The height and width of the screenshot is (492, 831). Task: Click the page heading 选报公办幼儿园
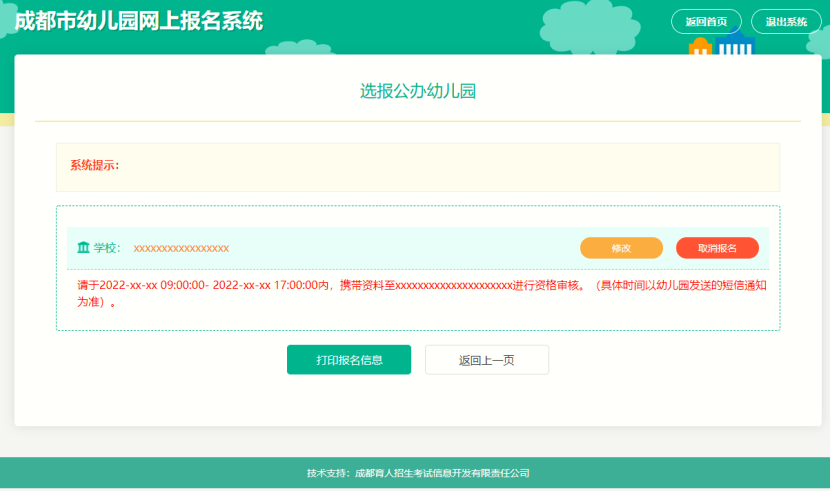click(418, 91)
